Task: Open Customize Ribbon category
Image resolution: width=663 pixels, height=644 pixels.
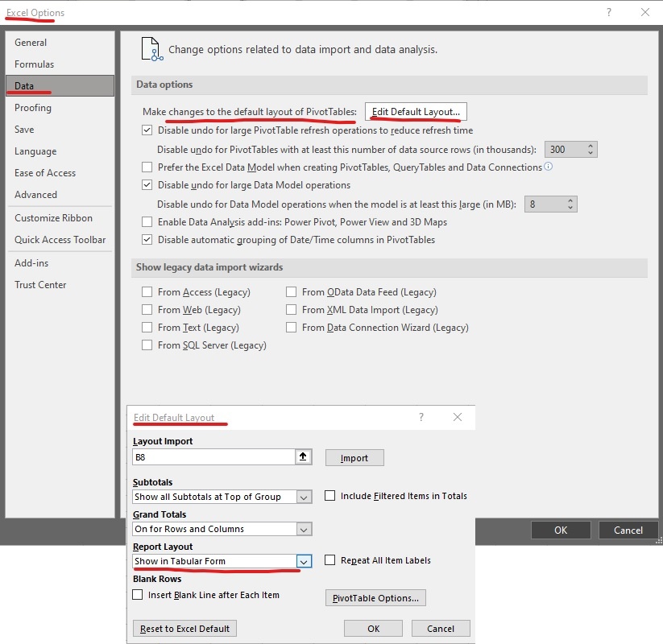Action: click(60, 218)
